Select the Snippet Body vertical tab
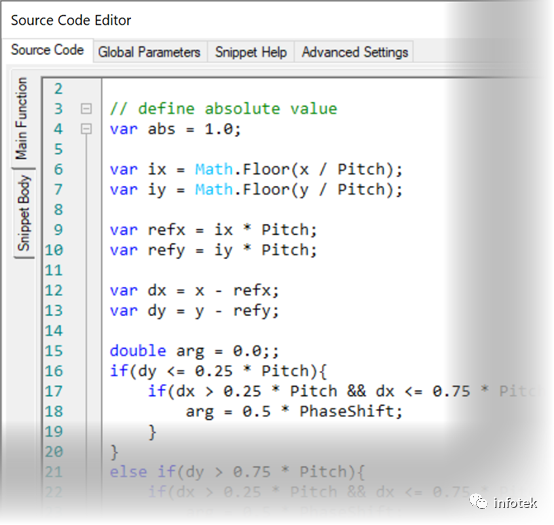The height and width of the screenshot is (525, 554). tap(23, 213)
